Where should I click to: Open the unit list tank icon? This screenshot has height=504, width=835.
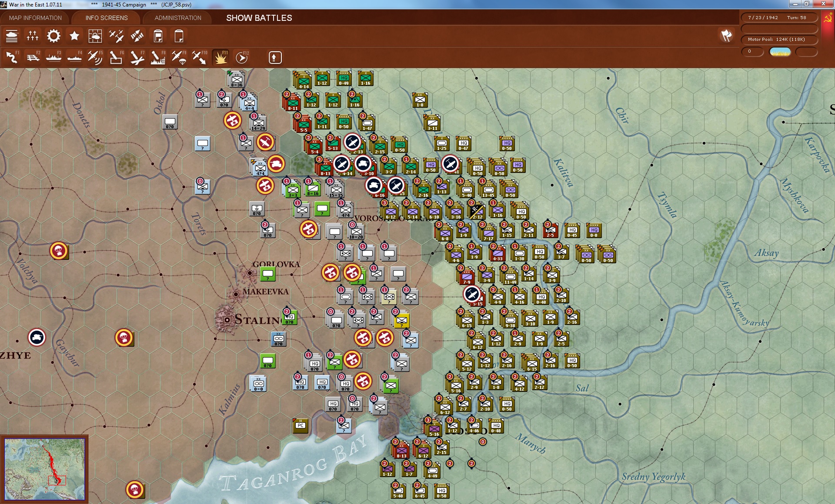pos(12,36)
